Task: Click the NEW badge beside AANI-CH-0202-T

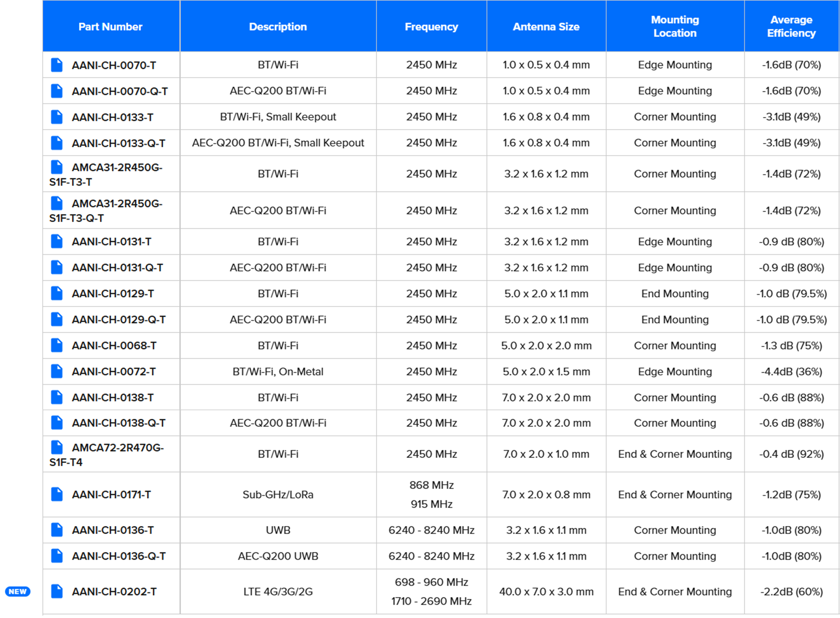Action: 18,592
